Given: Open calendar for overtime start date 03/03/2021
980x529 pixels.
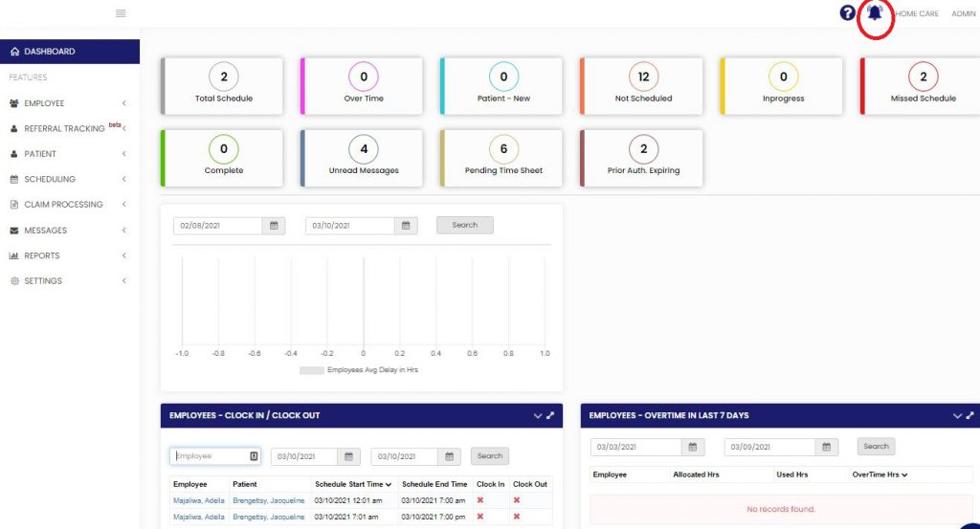Looking at the screenshot, I should (x=695, y=447).
